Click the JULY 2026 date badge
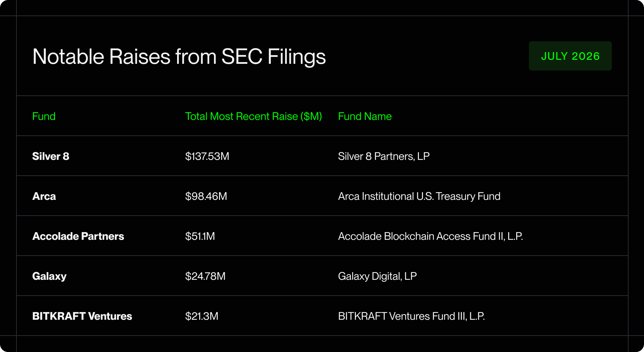644x352 pixels. click(570, 56)
